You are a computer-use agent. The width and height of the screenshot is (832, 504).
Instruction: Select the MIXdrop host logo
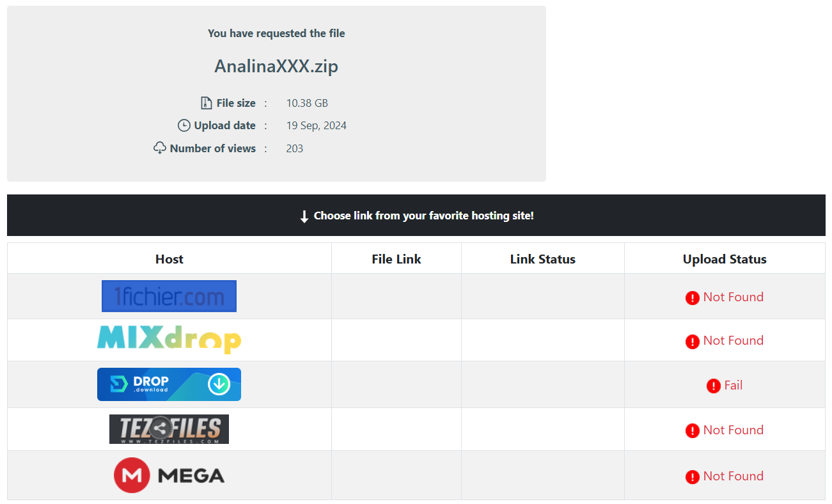[x=169, y=340]
